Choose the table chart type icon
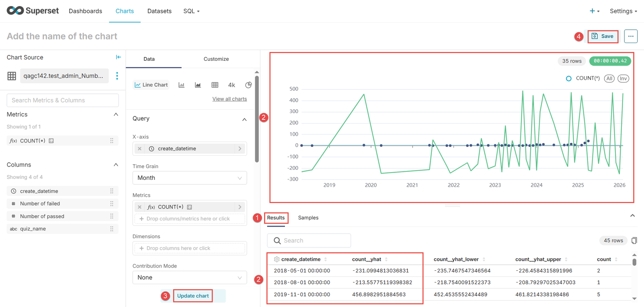Image resolution: width=644 pixels, height=307 pixels. coord(215,85)
